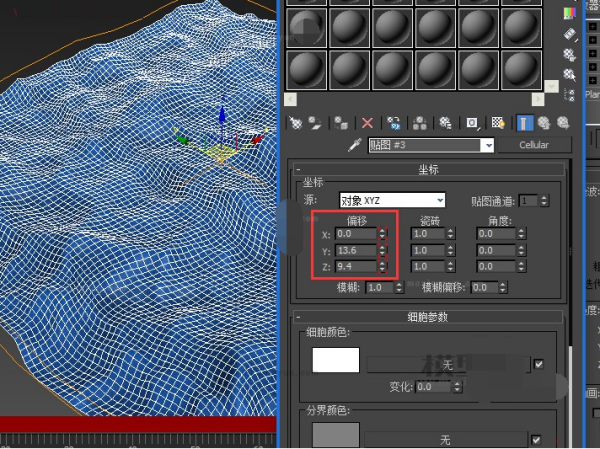Click the 瓷砖 Y value field
Viewport: 600px width, 449px height.
[x=427, y=250]
